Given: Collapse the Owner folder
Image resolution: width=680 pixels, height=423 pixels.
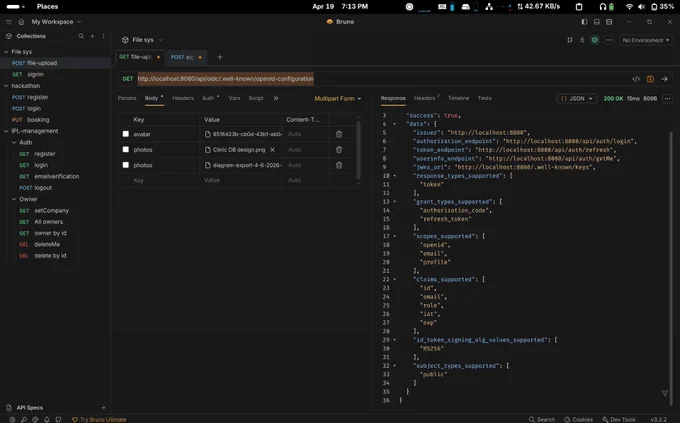Looking at the screenshot, I should click(x=14, y=199).
